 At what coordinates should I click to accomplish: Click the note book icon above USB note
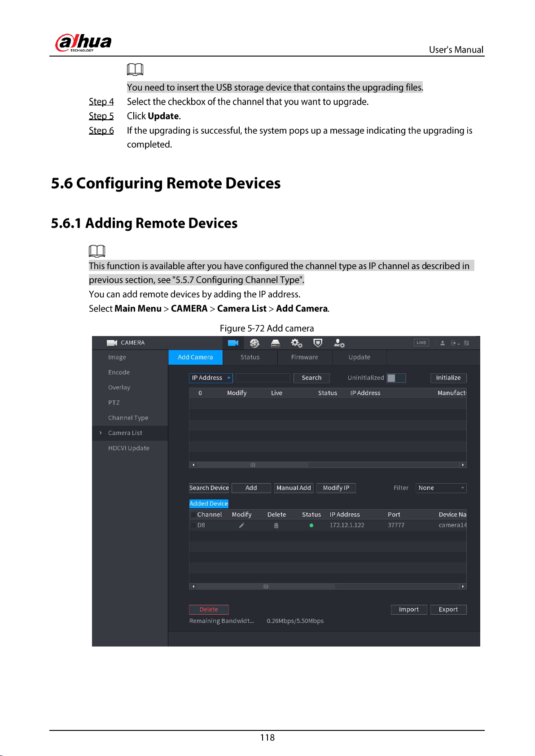point(135,69)
